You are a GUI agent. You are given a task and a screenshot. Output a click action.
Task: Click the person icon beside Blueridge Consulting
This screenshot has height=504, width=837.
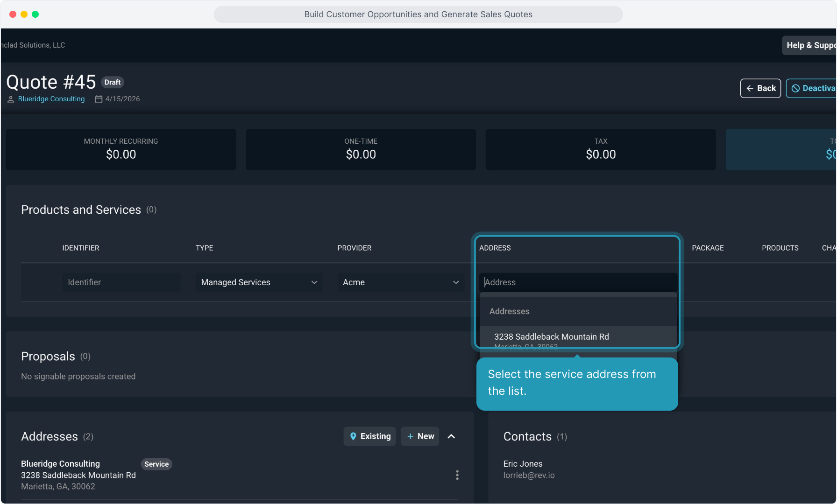click(x=11, y=99)
